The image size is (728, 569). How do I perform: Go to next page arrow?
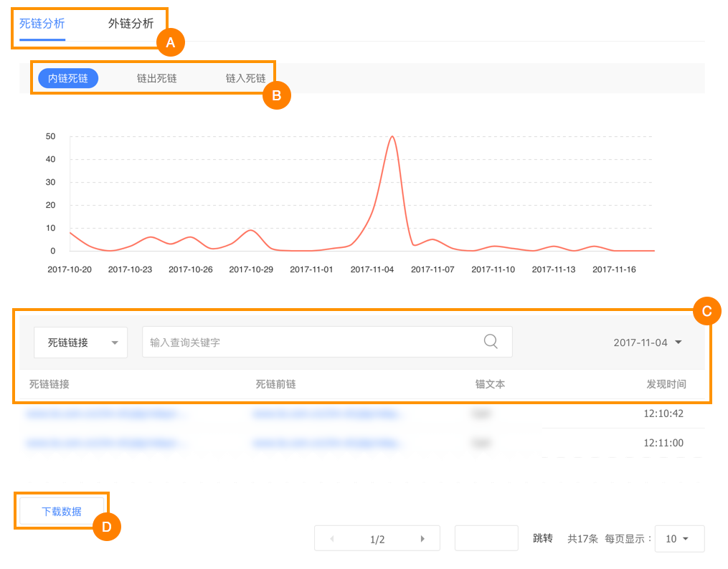tap(422, 539)
